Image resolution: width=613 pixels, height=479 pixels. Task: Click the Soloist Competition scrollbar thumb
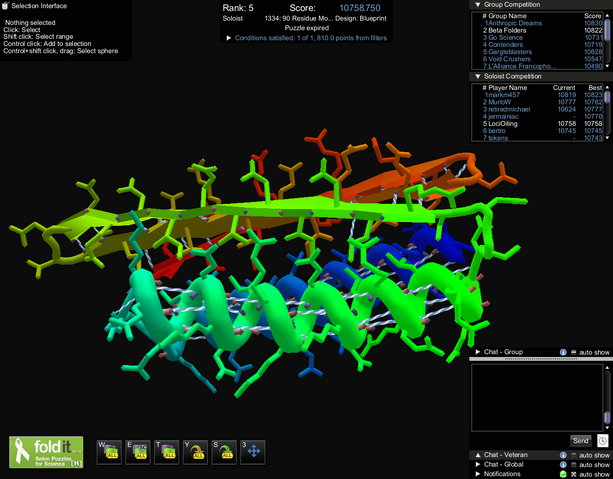(607, 97)
